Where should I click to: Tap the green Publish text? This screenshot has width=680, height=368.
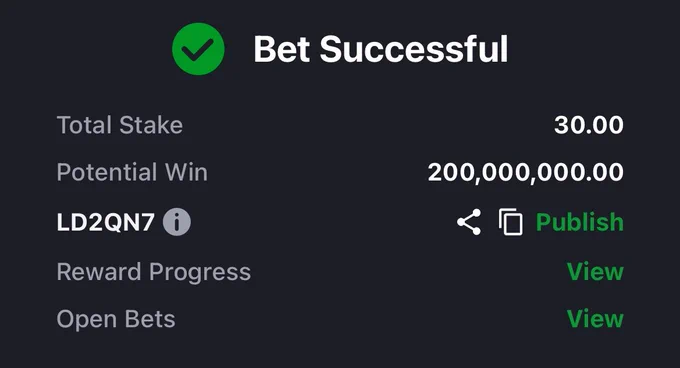click(x=580, y=222)
